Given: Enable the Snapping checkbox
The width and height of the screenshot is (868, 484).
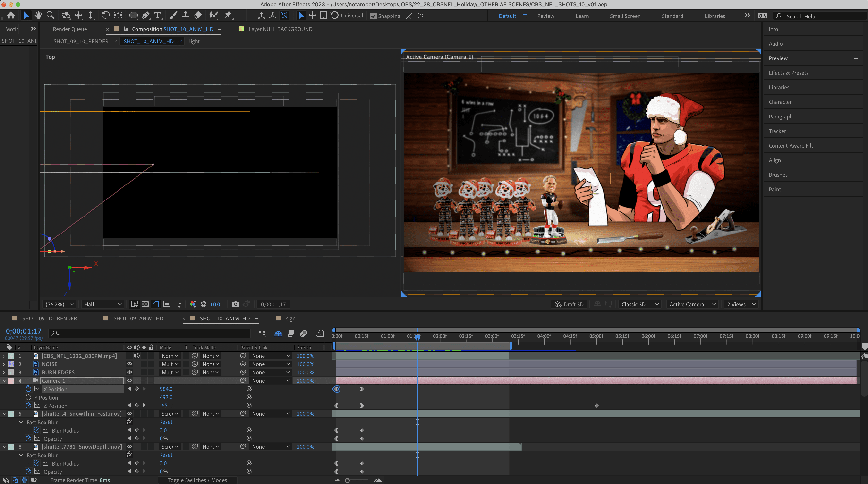Looking at the screenshot, I should (x=373, y=16).
